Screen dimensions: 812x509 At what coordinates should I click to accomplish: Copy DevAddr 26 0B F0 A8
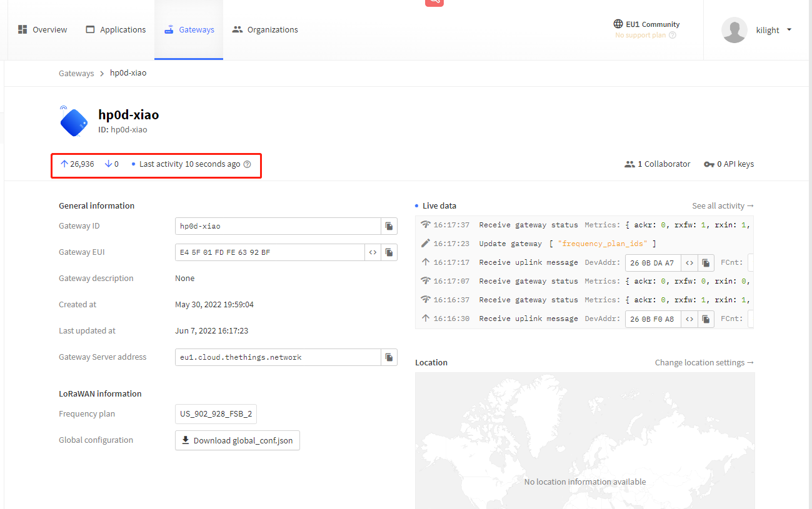pos(706,319)
